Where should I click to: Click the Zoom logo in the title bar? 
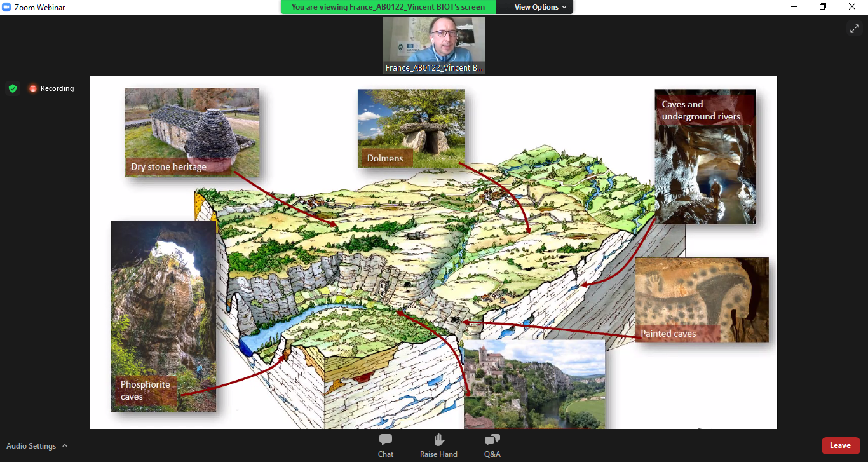(7, 7)
